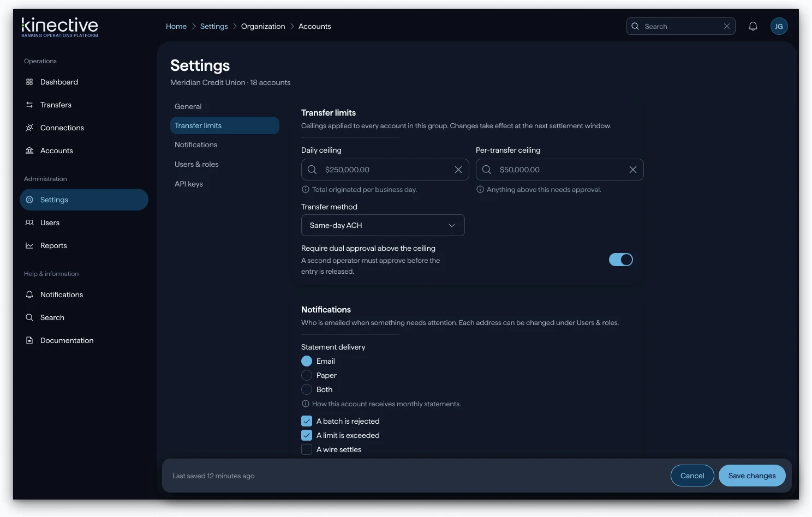This screenshot has width=812, height=517.
Task: Clear the Daily ceiling value
Action: point(458,170)
